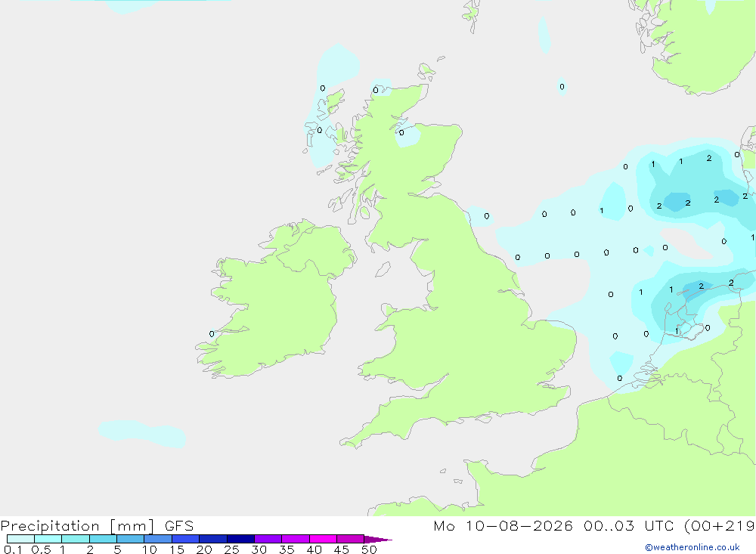Viewport: 756px width, 554px height.
Task: Click the legend swatch between 25 and 30
Action: (240, 539)
